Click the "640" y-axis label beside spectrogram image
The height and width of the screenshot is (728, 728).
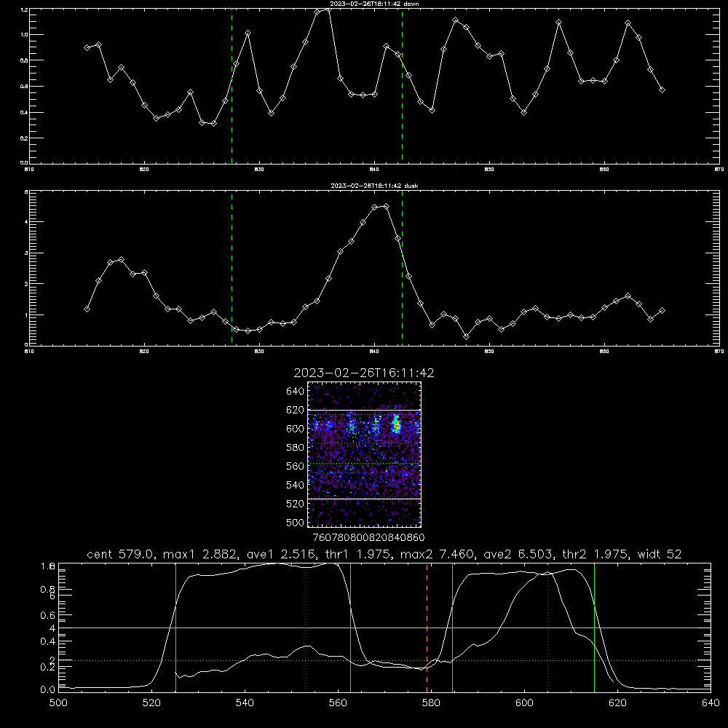[295, 392]
